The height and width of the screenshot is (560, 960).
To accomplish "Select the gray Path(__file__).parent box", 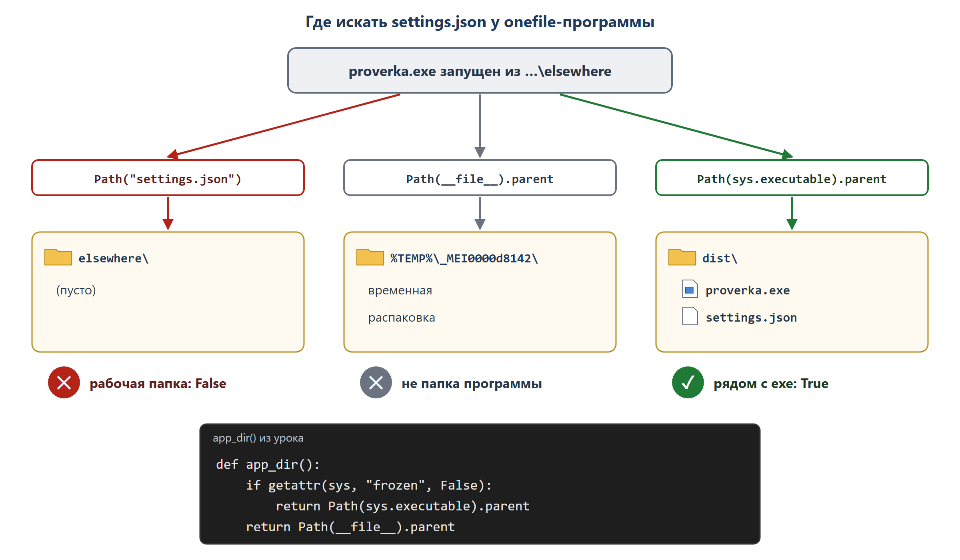I will pyautogui.click(x=480, y=178).
